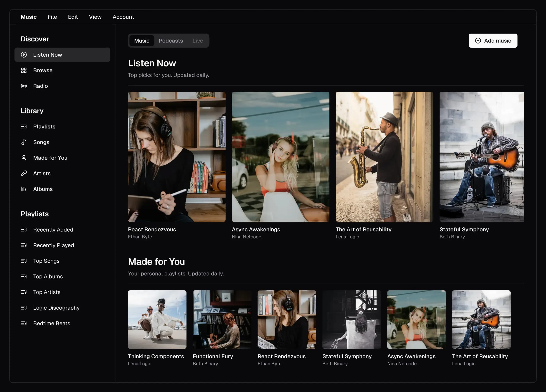Click the Listen Now play-circle icon
546x392 pixels.
(x=24, y=55)
